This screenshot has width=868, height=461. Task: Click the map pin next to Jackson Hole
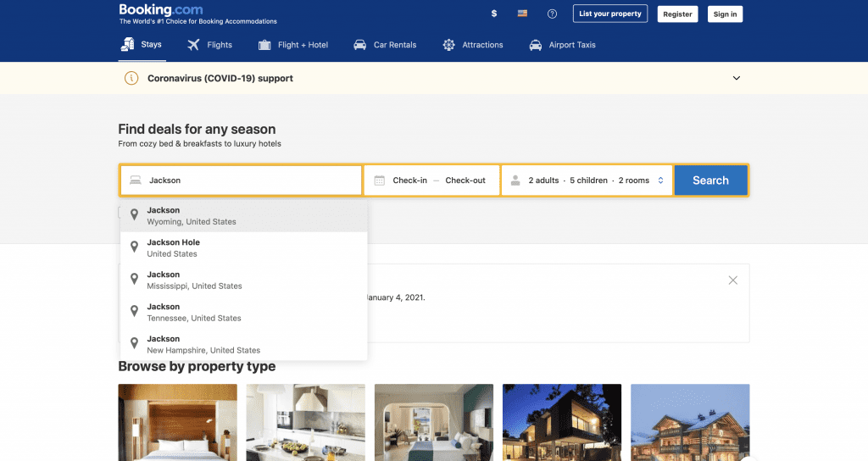click(134, 247)
